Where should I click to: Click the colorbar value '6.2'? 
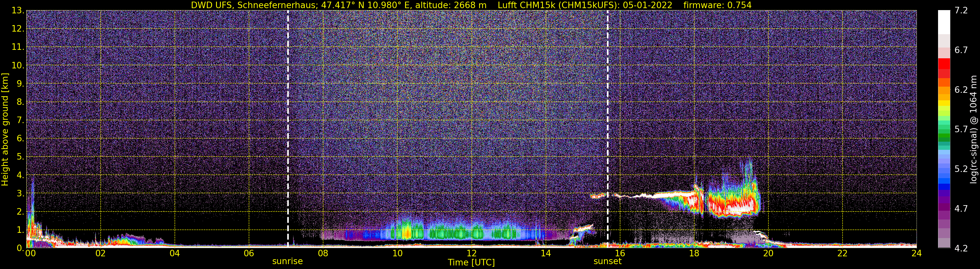(x=961, y=90)
